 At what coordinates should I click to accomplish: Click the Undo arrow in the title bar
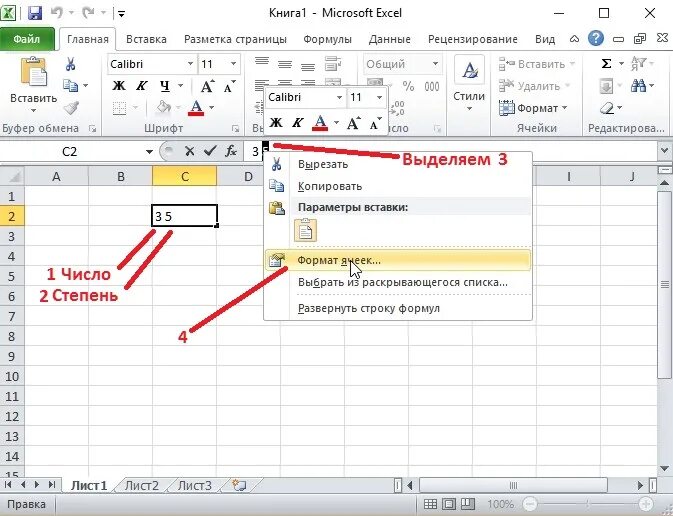pyautogui.click(x=57, y=13)
